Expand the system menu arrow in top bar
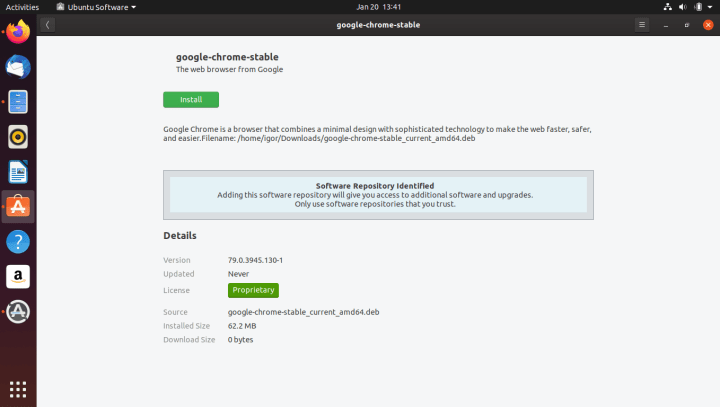The image size is (720, 407). coord(710,7)
